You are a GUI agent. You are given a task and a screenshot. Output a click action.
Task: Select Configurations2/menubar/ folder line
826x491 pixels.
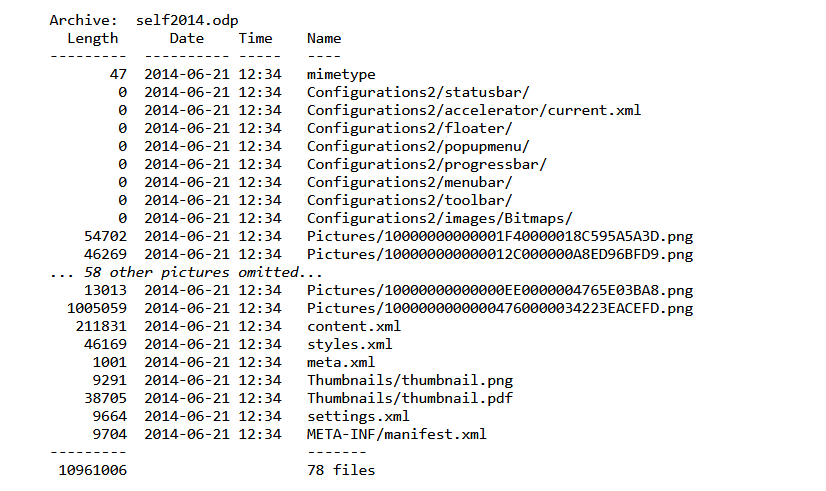409,182
